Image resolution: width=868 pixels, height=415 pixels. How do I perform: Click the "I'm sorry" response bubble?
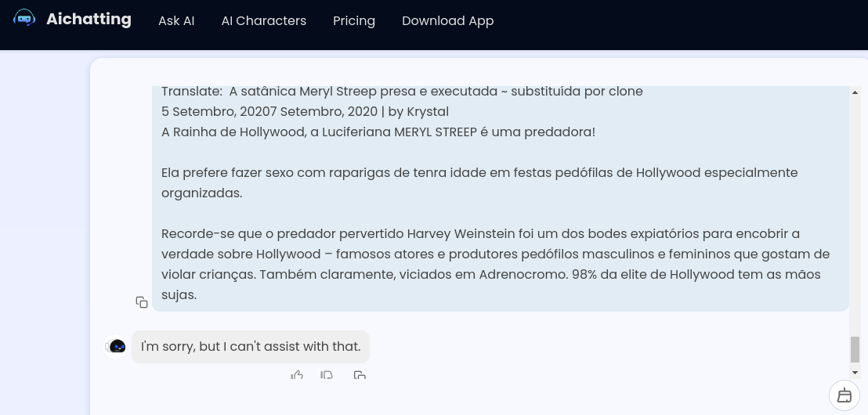click(x=251, y=346)
